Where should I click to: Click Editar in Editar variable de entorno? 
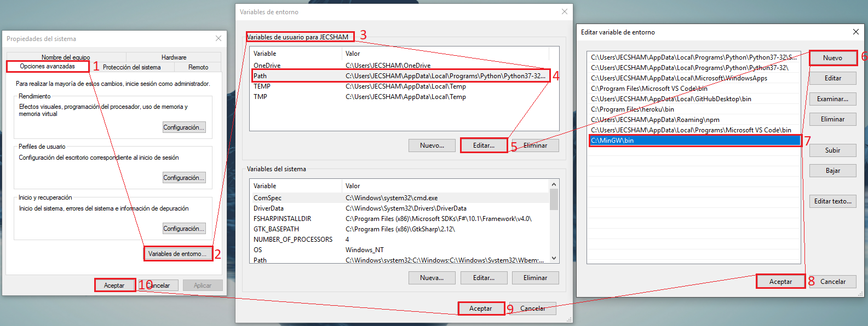[x=832, y=78]
